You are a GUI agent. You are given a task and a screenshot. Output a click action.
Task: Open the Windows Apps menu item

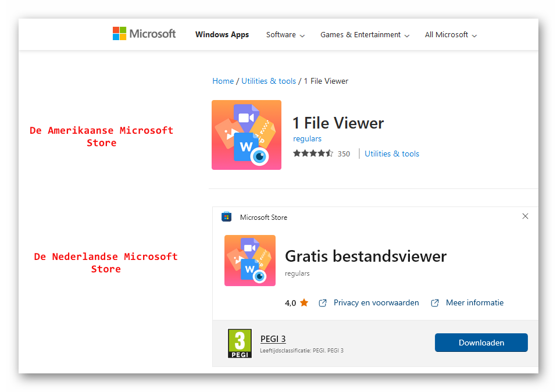(x=222, y=35)
